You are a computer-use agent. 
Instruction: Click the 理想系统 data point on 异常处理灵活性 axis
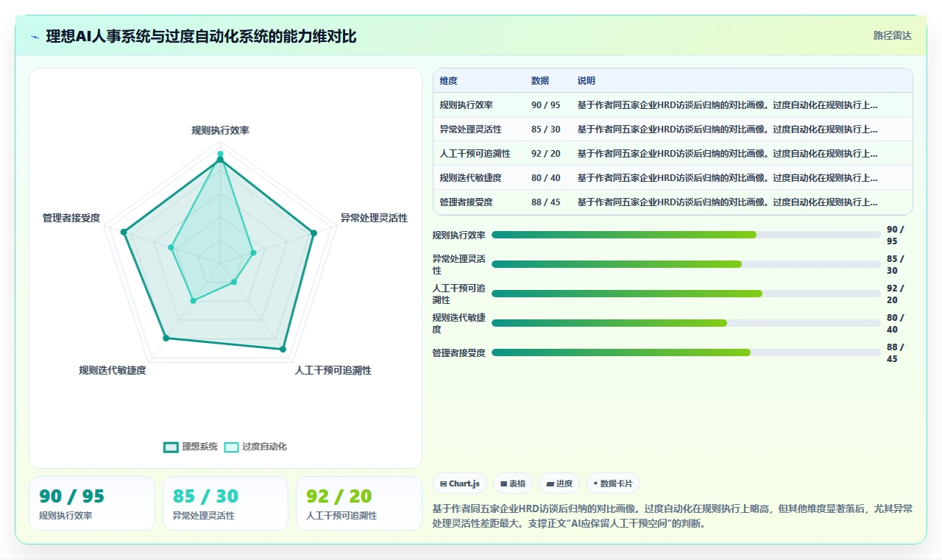(x=314, y=233)
